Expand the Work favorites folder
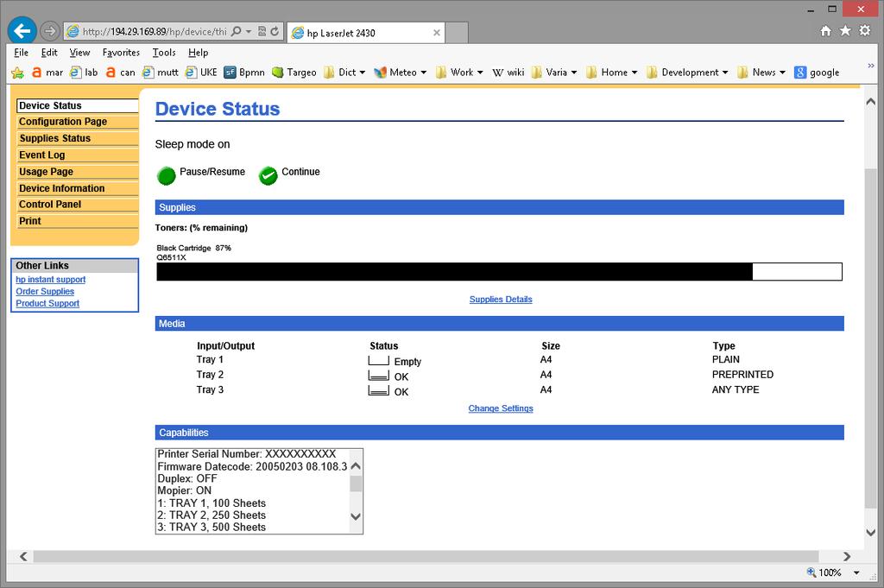The image size is (884, 588). [459, 73]
